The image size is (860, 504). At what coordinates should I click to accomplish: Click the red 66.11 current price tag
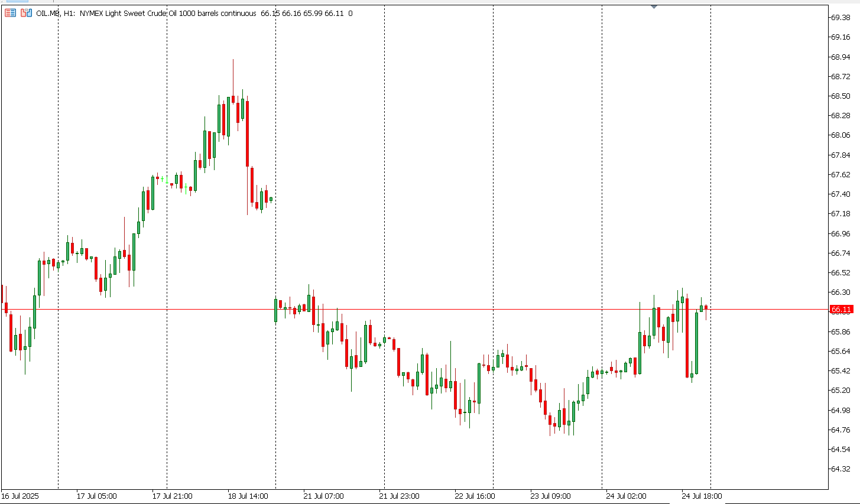click(x=841, y=309)
